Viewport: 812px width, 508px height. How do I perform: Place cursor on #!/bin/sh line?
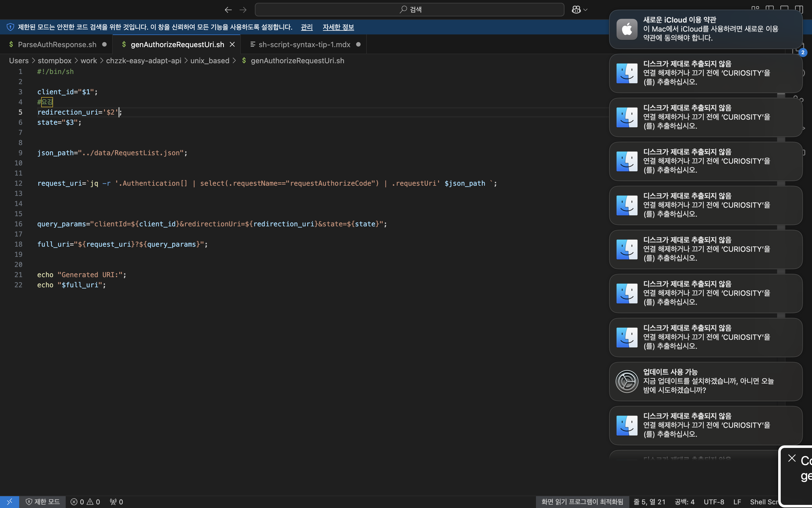(55, 72)
